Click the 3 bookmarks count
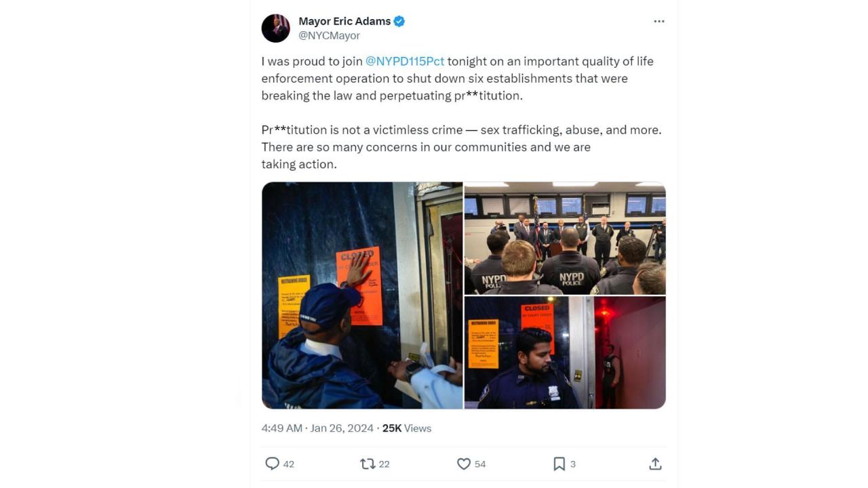 pos(573,464)
